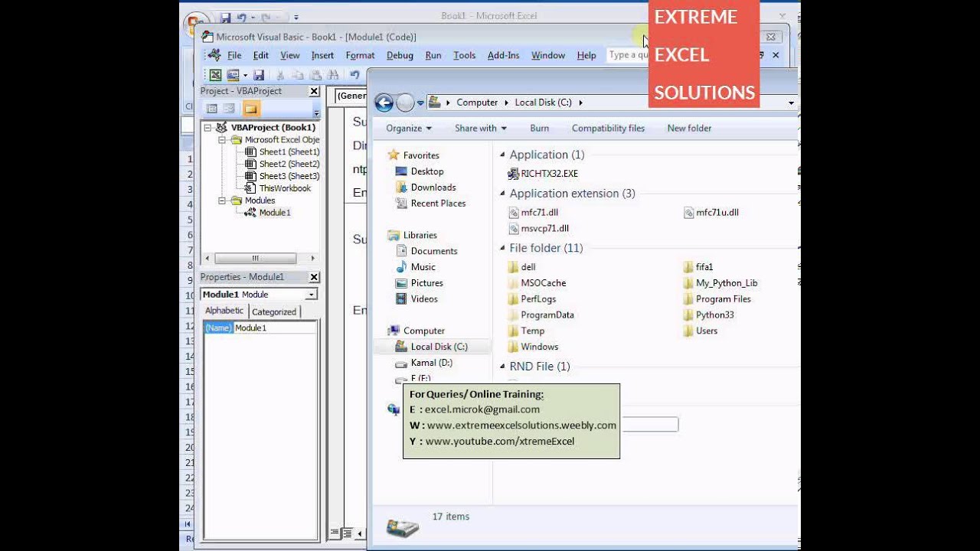Click View Code icon in Project panel

click(212, 109)
